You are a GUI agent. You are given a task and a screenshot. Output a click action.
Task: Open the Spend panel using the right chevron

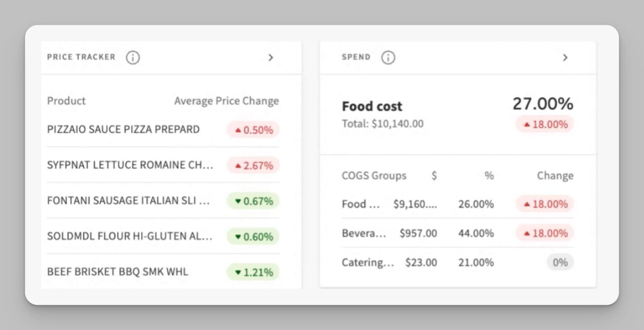(x=565, y=57)
